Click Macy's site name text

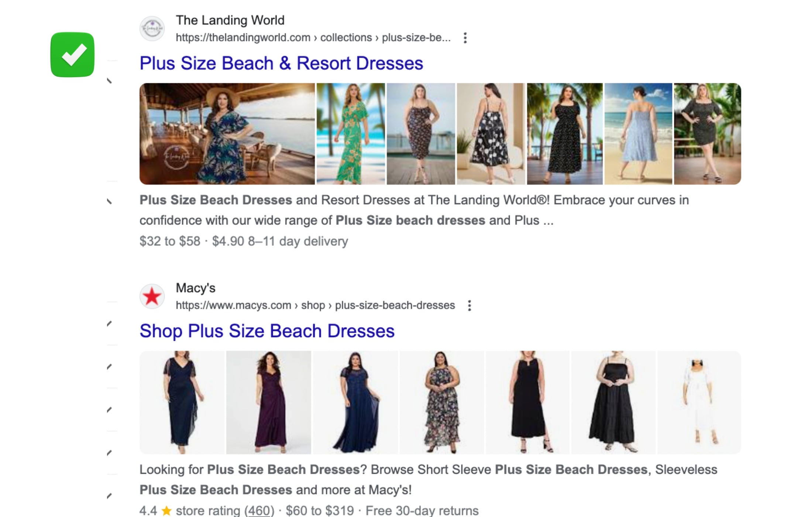[x=195, y=288]
